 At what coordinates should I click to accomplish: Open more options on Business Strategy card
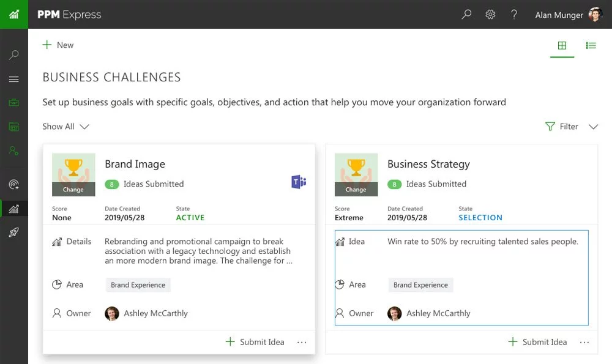coord(584,342)
